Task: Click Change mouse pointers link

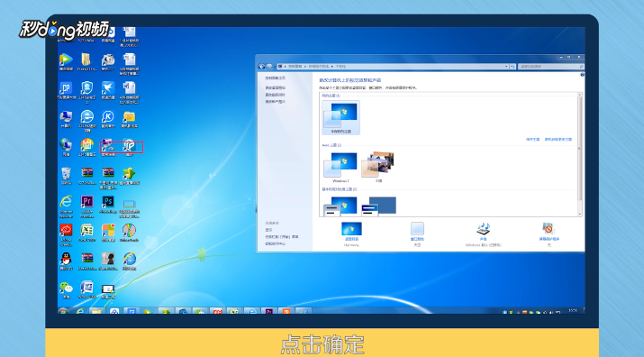Action: pyautogui.click(x=276, y=95)
